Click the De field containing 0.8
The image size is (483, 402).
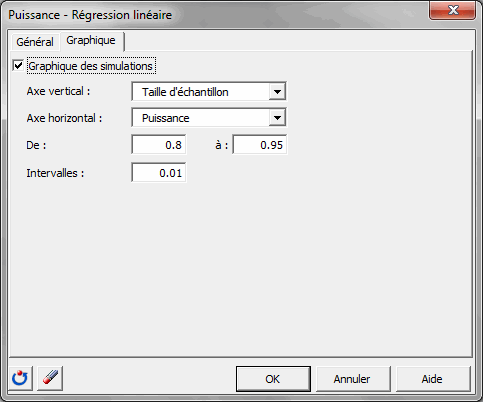[159, 145]
